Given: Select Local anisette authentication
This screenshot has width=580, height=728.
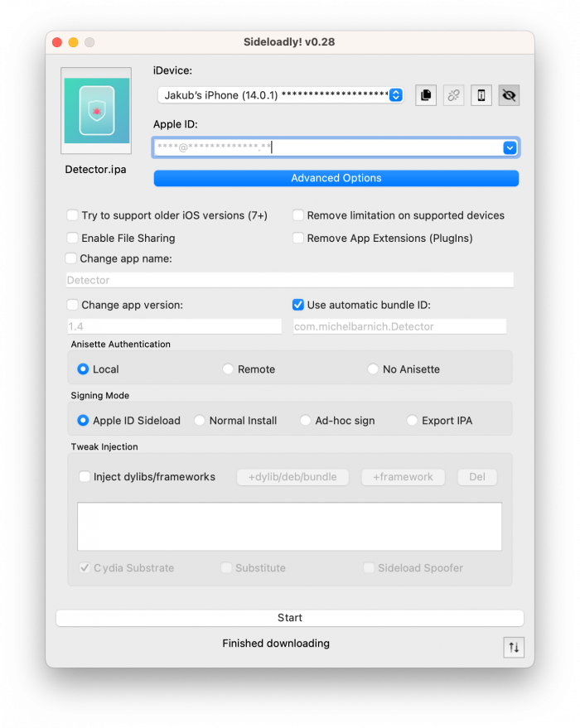Looking at the screenshot, I should coord(83,369).
